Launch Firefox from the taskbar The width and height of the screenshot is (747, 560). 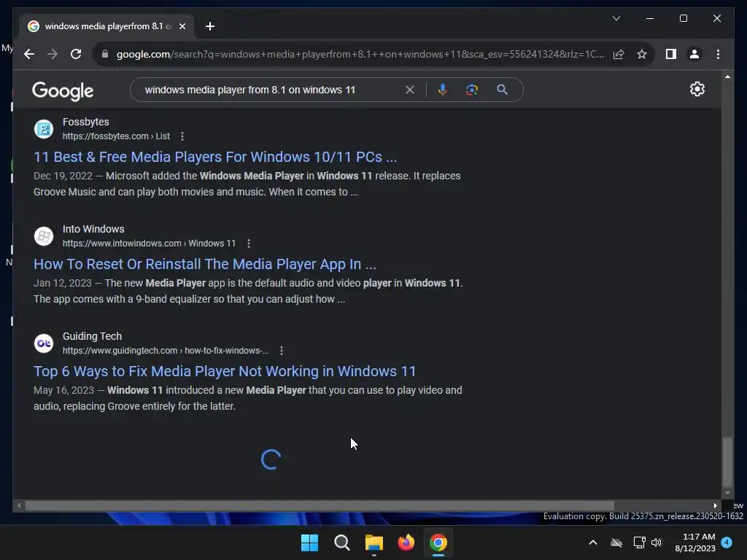pyautogui.click(x=406, y=542)
